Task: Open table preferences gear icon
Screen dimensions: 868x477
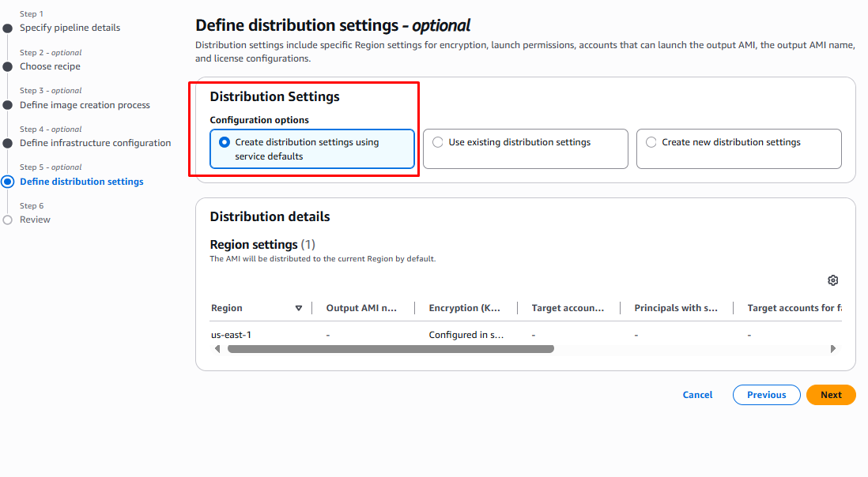Action: pyautogui.click(x=832, y=280)
